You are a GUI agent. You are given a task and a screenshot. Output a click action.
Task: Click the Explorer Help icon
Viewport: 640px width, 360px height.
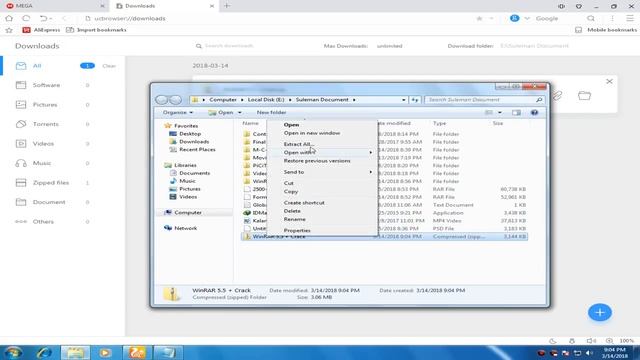pyautogui.click(x=534, y=113)
